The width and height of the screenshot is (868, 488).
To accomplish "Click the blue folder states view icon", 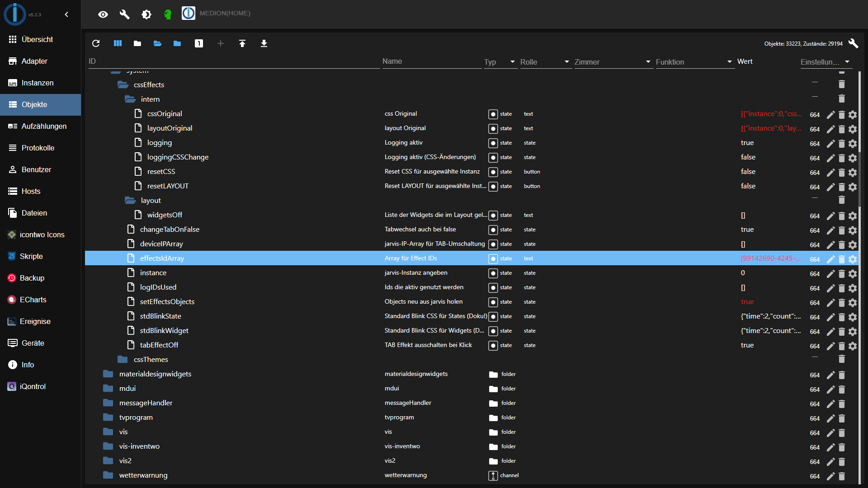I will (177, 43).
